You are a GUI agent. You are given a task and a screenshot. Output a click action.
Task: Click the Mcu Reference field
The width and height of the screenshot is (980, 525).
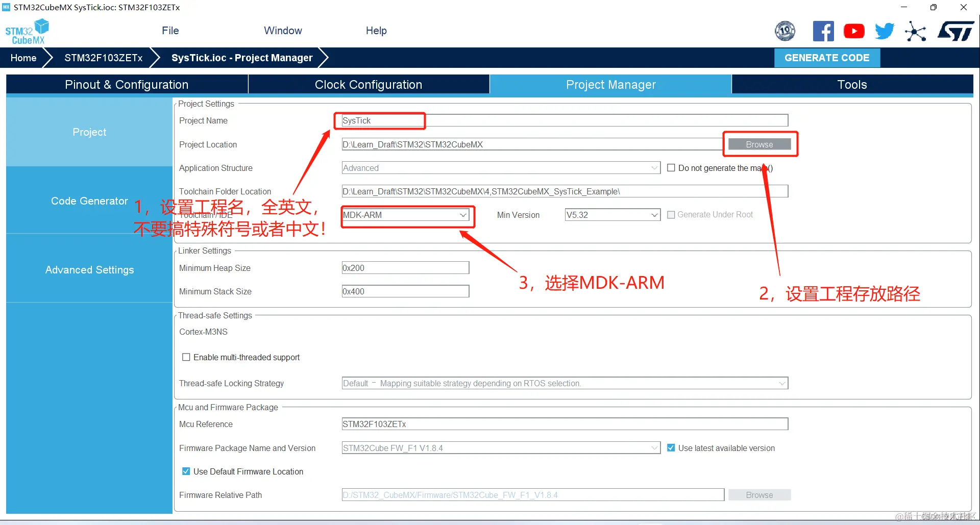tap(565, 424)
